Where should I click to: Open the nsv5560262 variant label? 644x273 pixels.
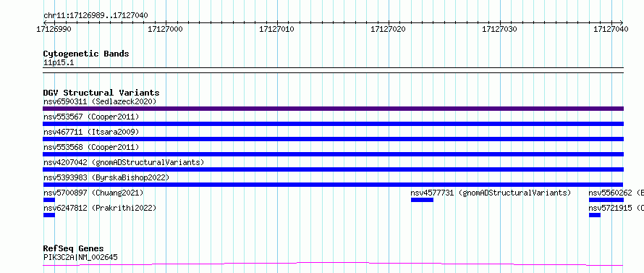tap(616, 193)
